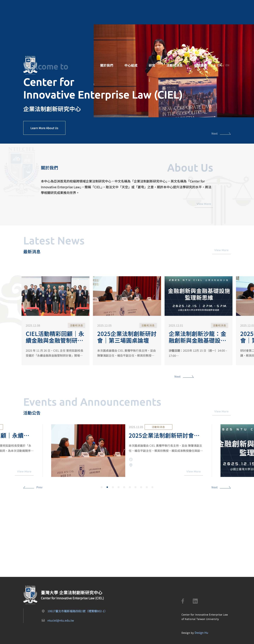Image resolution: width=254 pixels, height=644 pixels.
Task: Select first events carousel pagination dot
Action: point(101,487)
